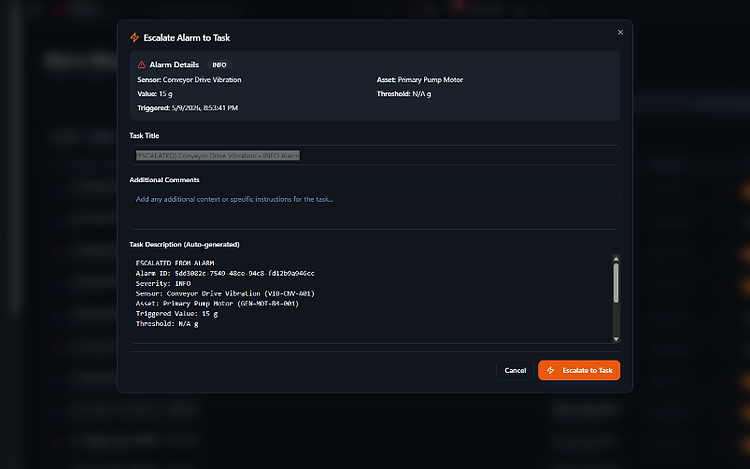Click the 'Triggered Value: 15 g' line
Screen dimensions: 750x469
click(176, 314)
